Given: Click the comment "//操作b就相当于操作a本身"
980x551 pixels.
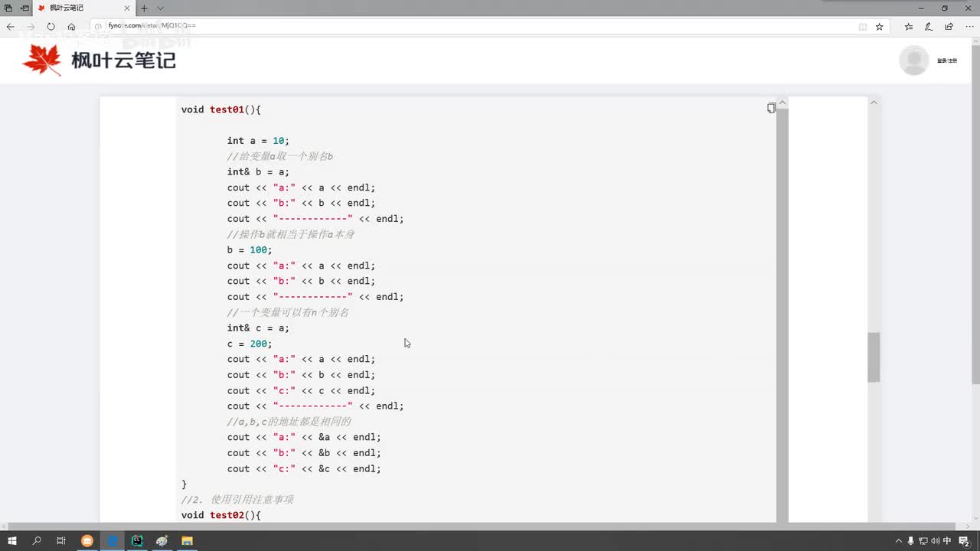Looking at the screenshot, I should point(291,234).
